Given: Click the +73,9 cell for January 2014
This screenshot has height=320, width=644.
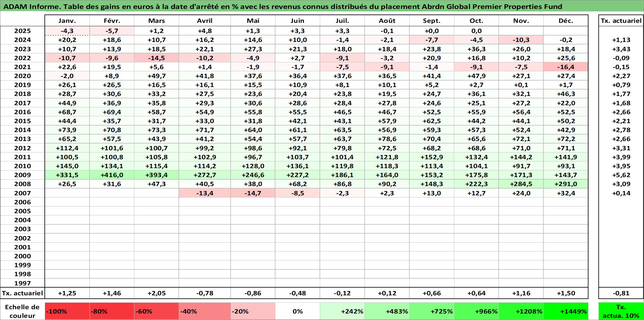Looking at the screenshot, I should [x=67, y=130].
